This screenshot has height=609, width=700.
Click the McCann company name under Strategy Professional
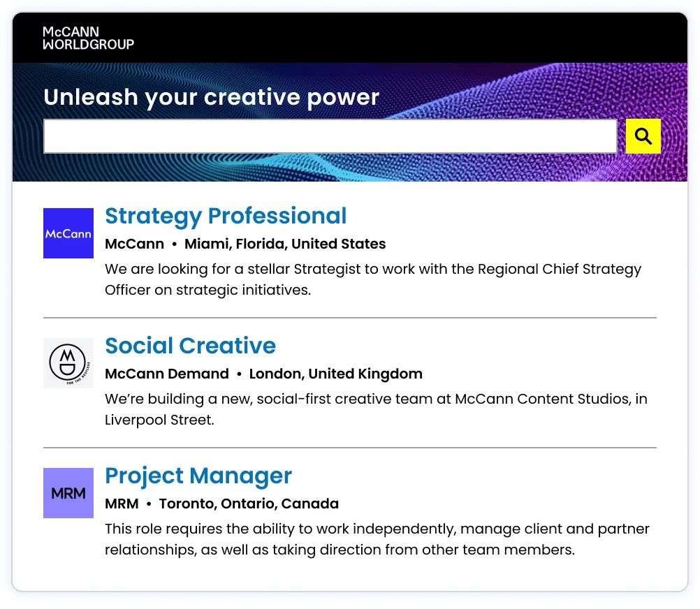coord(134,244)
